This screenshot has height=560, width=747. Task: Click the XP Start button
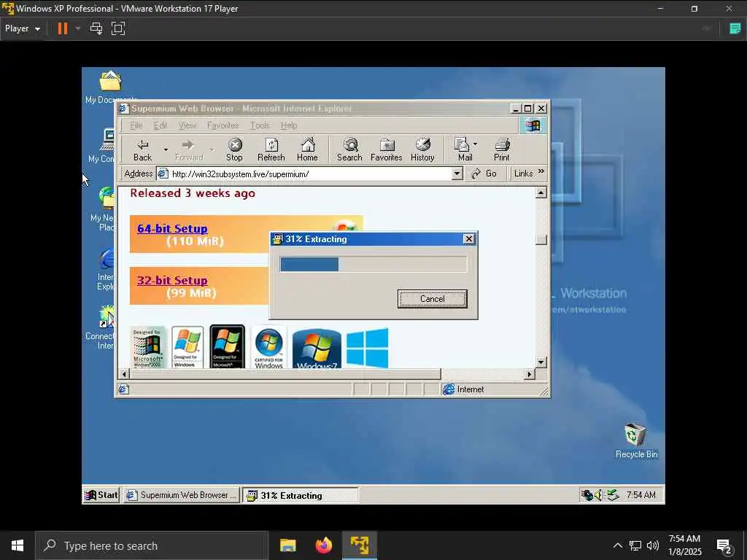101,495
